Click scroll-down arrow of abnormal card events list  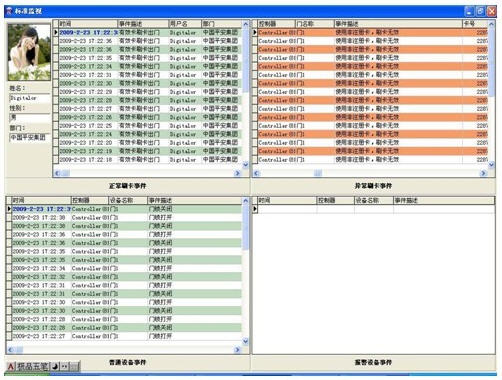[x=491, y=164]
